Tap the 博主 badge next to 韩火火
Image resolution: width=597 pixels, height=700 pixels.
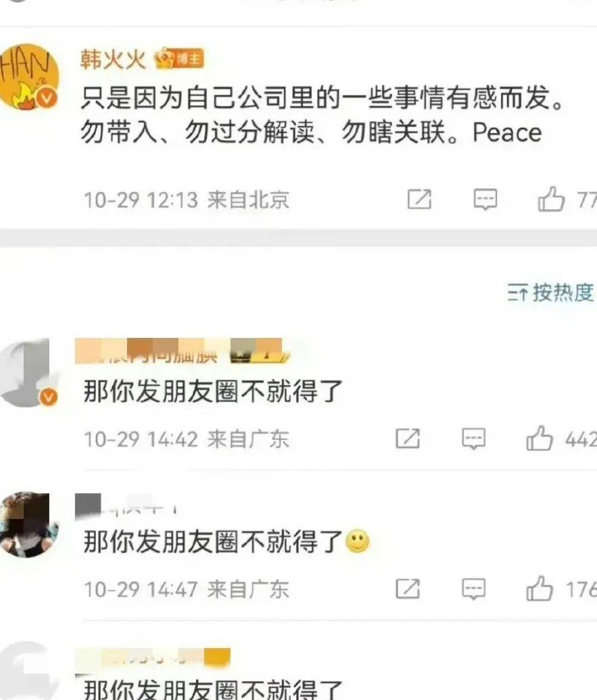180,59
